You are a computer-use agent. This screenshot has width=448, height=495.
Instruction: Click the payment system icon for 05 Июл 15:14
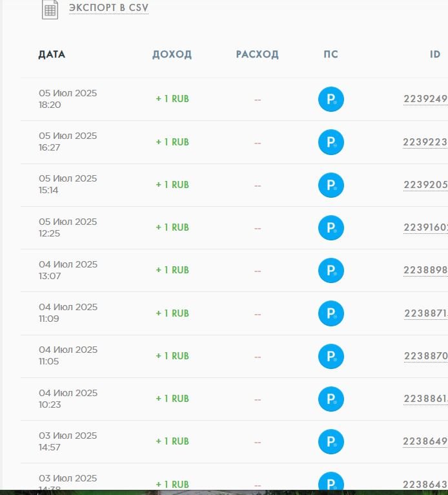tap(331, 185)
